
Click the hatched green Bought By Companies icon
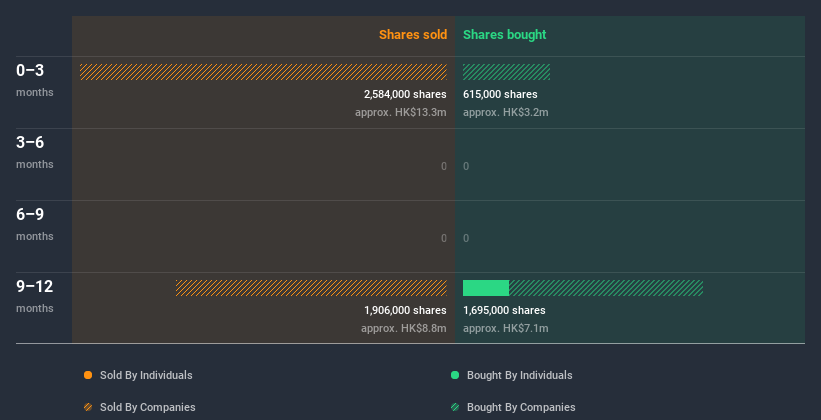point(455,407)
